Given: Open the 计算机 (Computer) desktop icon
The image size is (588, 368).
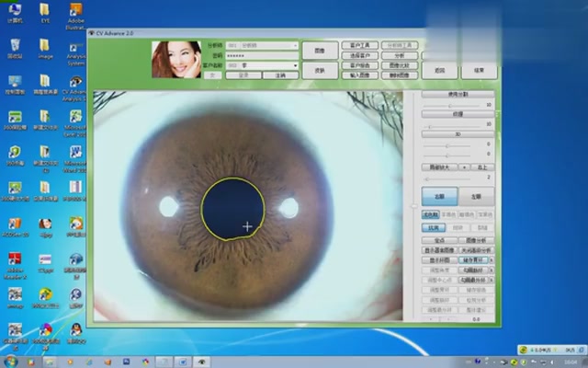Looking at the screenshot, I should [x=16, y=12].
